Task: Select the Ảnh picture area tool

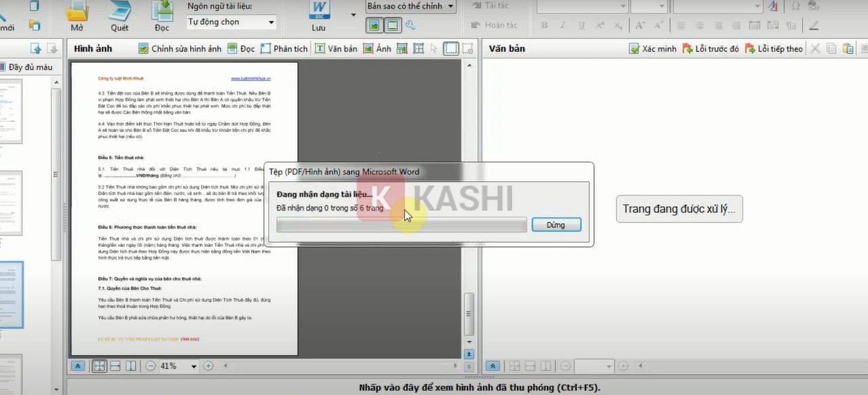Action: pos(377,49)
